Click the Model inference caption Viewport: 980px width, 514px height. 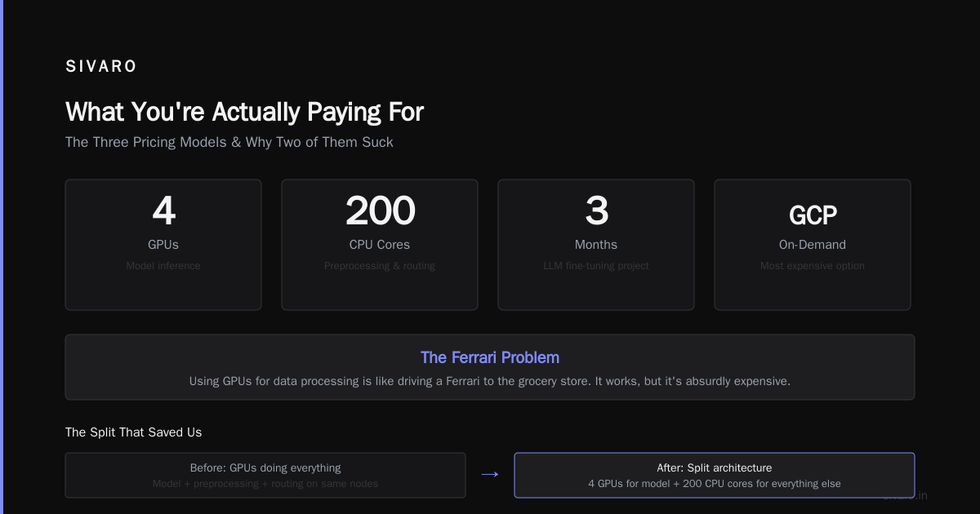(163, 266)
